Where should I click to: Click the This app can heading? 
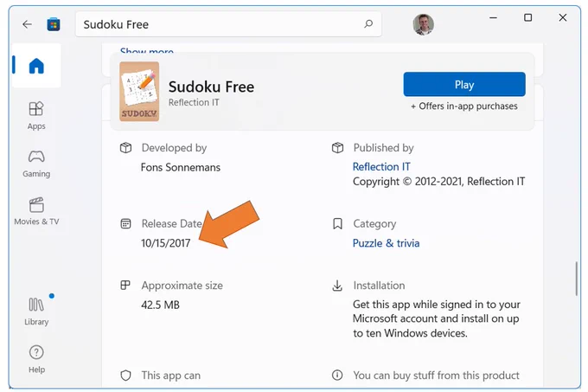170,376
